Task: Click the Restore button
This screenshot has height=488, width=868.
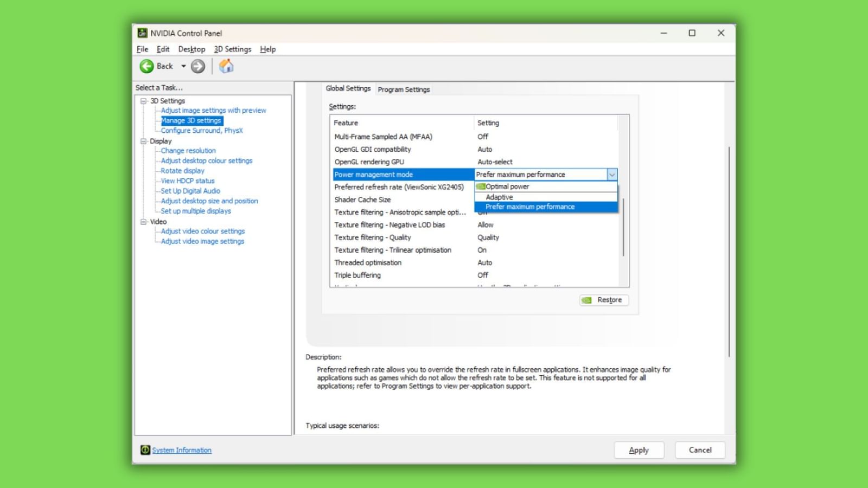Action: [604, 300]
